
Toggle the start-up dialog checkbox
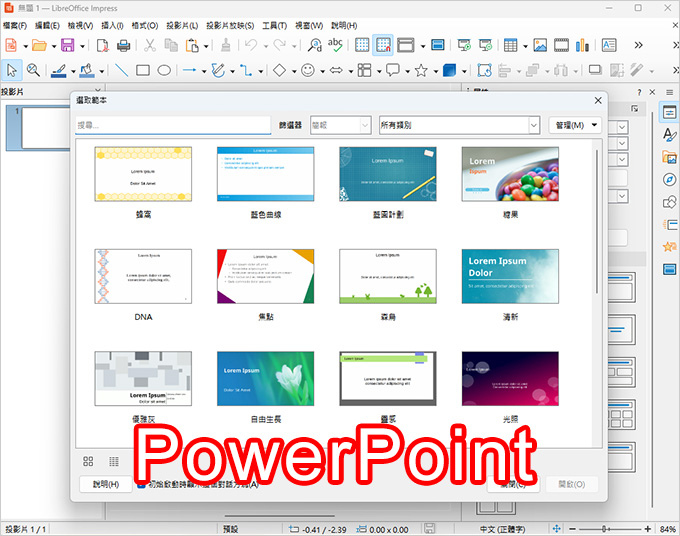point(141,484)
